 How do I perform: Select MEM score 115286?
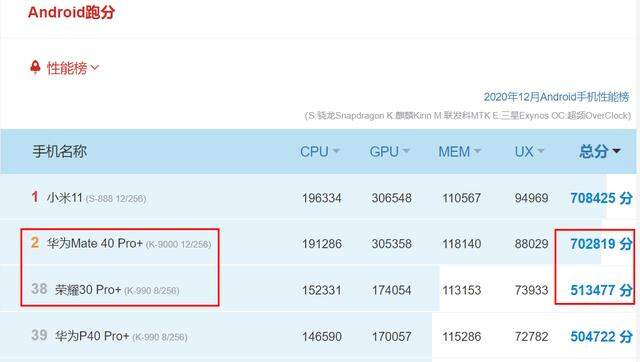pyautogui.click(x=462, y=337)
